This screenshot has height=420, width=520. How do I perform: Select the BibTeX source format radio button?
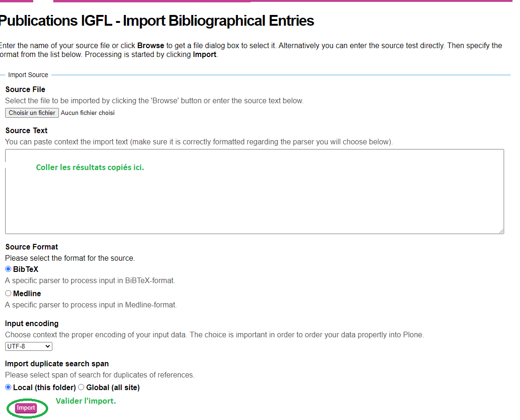8,269
